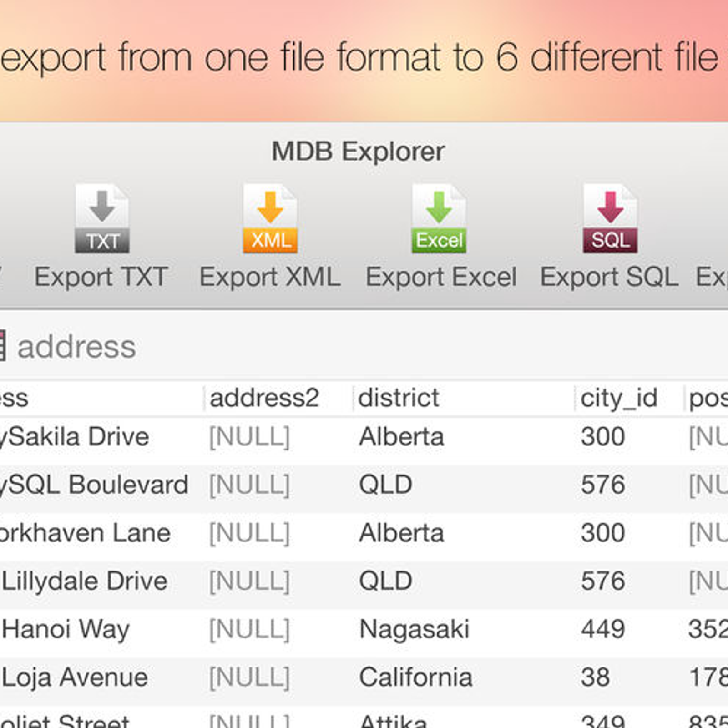The width and height of the screenshot is (728, 728).
Task: Click Alberta district in Sakila Drive row
Action: [401, 437]
